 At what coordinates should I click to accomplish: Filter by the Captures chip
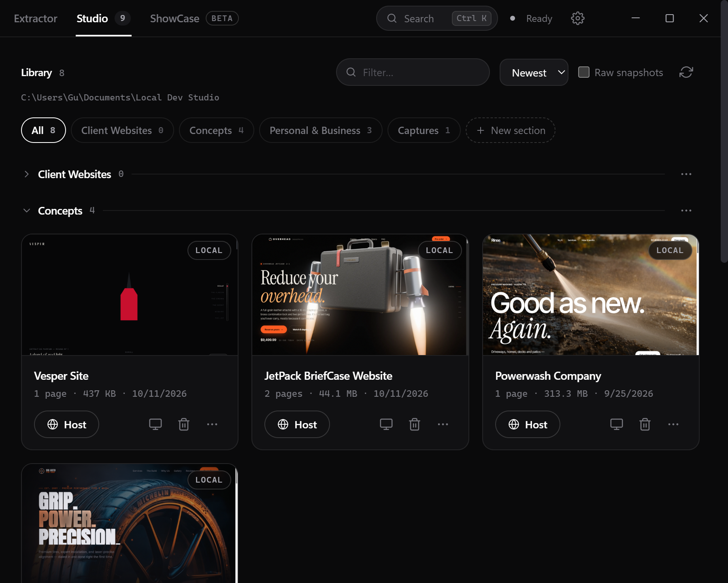[424, 130]
